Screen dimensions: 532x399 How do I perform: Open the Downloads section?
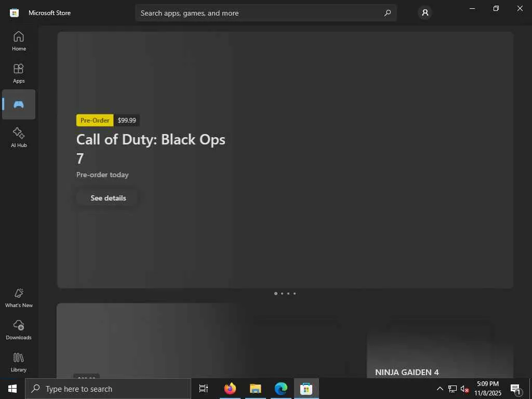(x=19, y=330)
